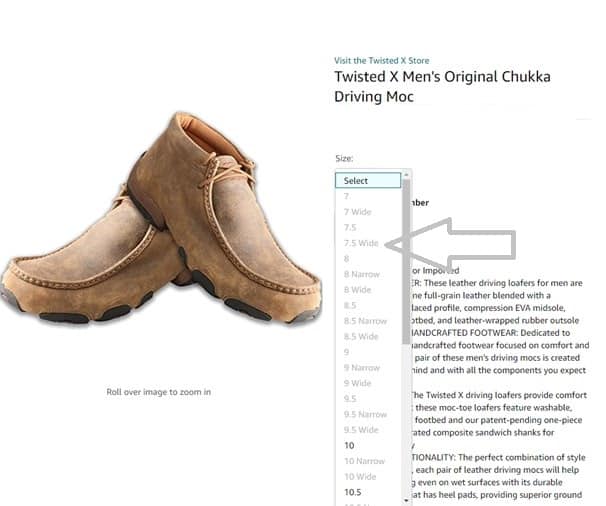Pick the 9.5 Narrow size entry
This screenshot has height=506, width=606.
[x=369, y=414]
